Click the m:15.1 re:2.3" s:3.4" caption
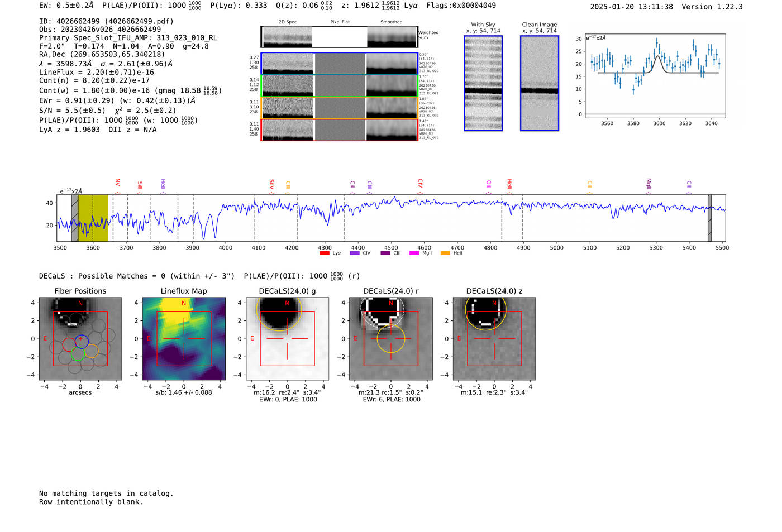Image resolution: width=782 pixels, height=532 pixels. tap(494, 392)
